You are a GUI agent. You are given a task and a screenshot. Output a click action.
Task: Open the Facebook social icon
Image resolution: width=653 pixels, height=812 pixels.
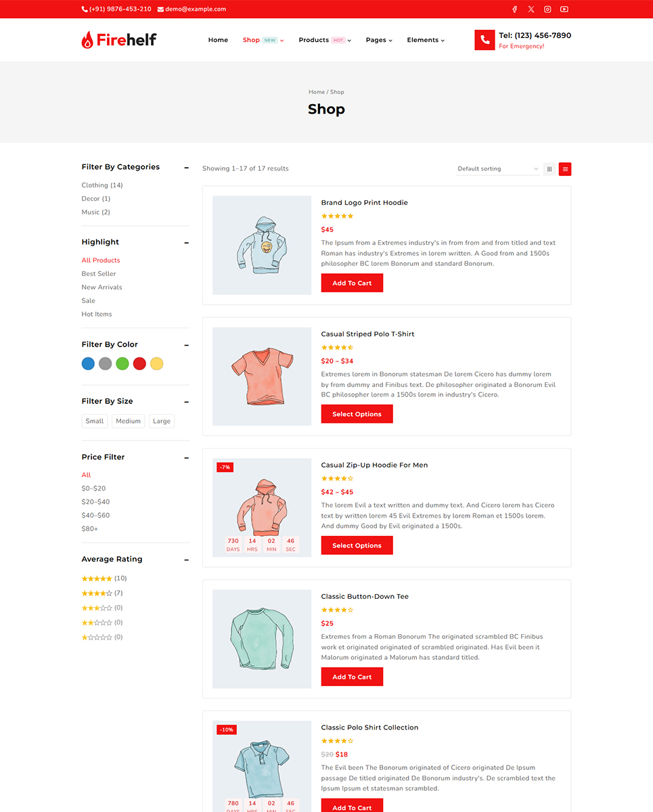[x=514, y=9]
